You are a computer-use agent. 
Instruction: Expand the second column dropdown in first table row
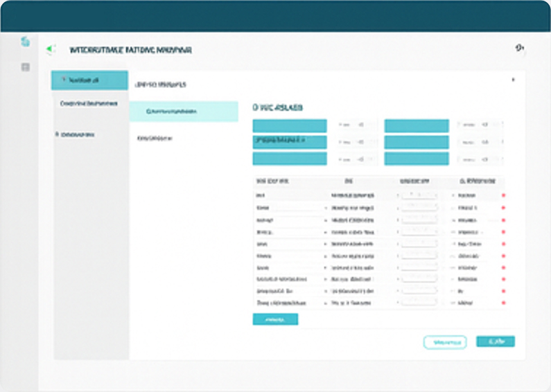click(353, 196)
